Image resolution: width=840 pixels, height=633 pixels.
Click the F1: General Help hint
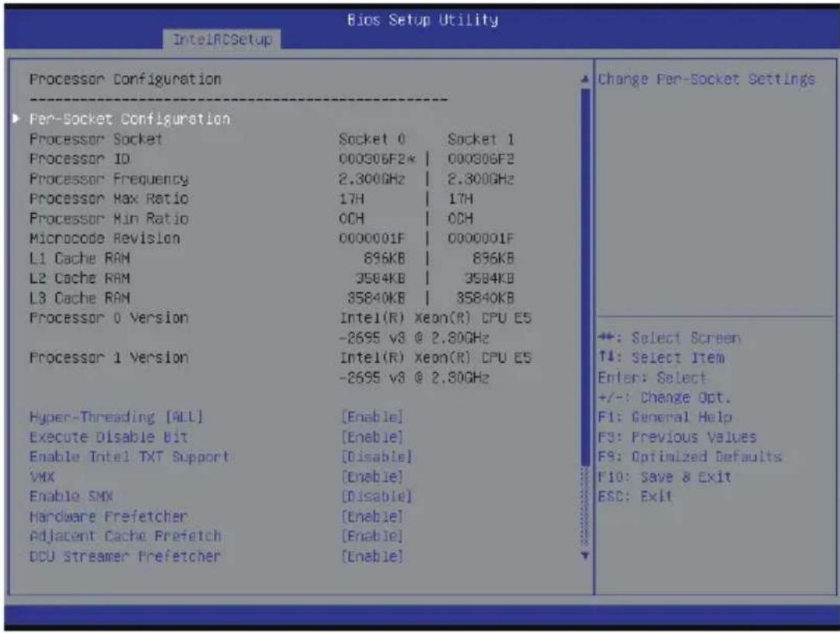pos(665,417)
